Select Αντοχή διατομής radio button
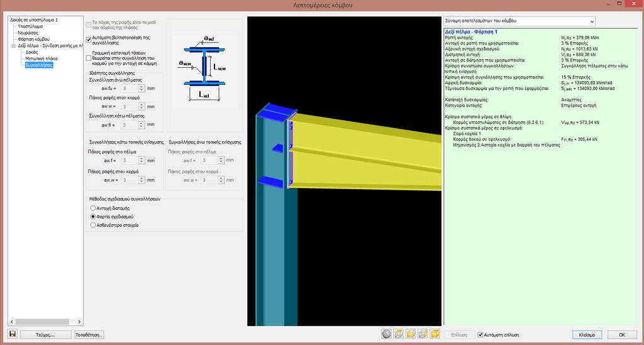Viewport: 644px width, 345px height. coord(93,208)
